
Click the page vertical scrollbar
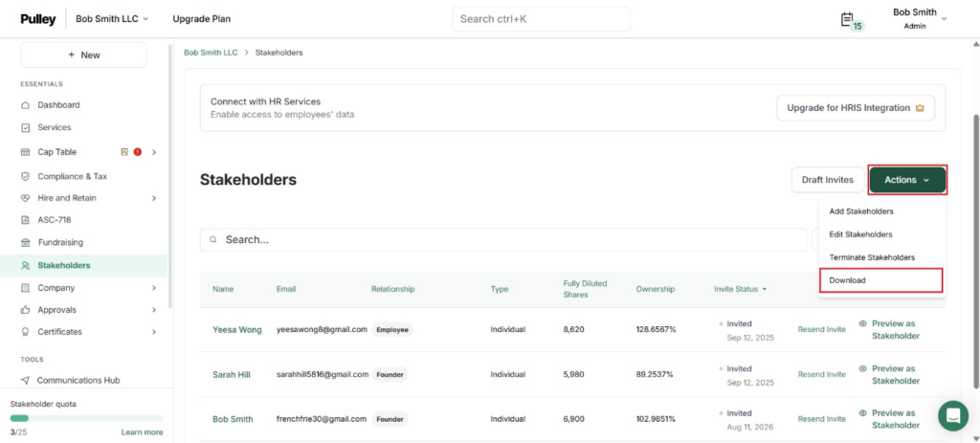coord(975,250)
